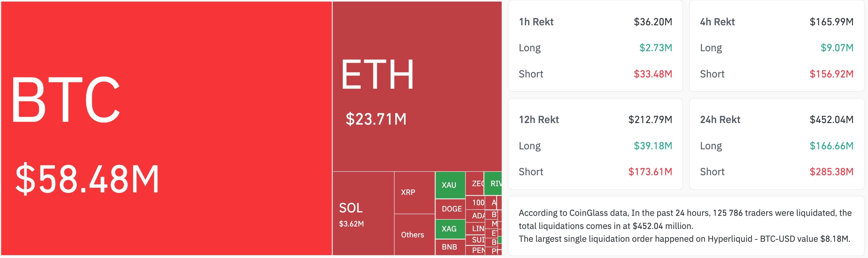Click the ZEC tile in heatmap
868x258 pixels.
[474, 184]
